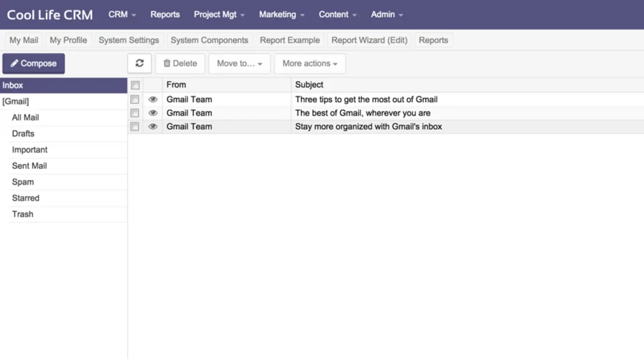Open the email "Three tips to get the most out of Gmail"
This screenshot has height=359, width=644.
coord(367,99)
